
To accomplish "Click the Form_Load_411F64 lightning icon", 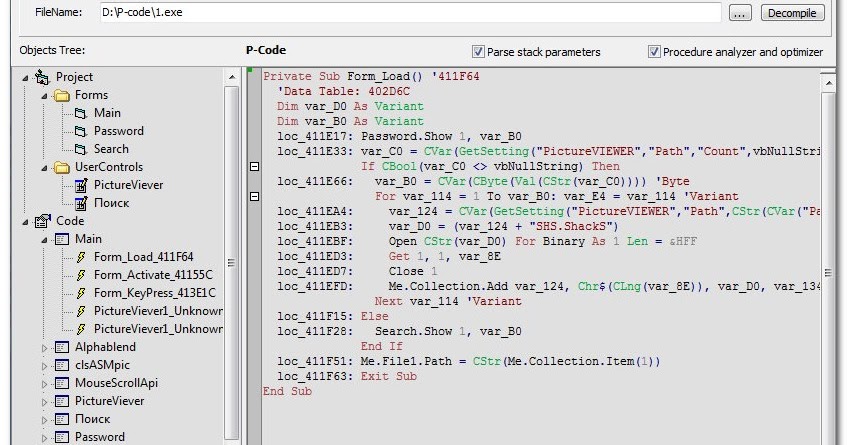I will tap(80, 257).
